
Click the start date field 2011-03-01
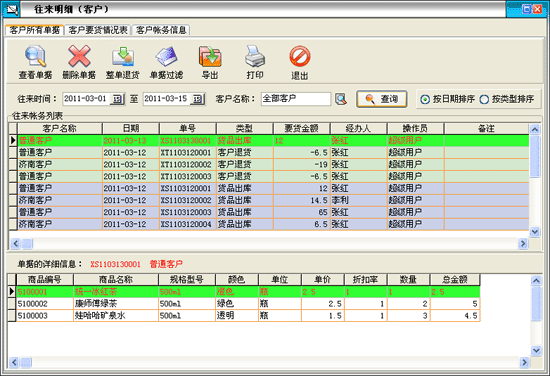point(86,99)
